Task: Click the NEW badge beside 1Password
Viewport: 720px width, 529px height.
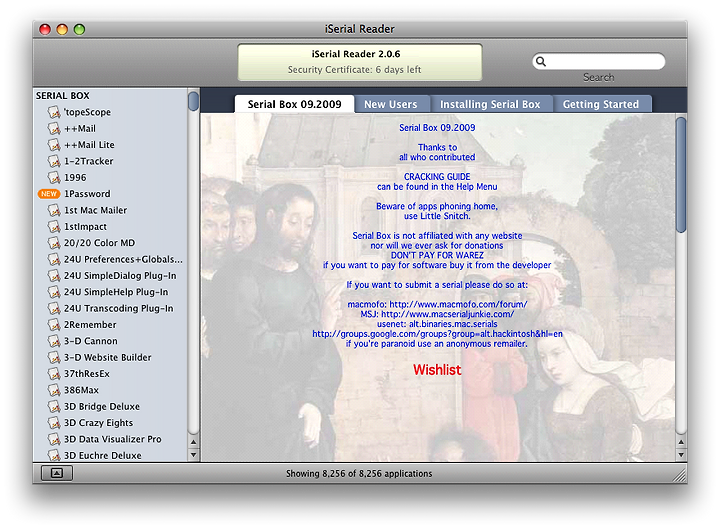Action: (x=49, y=194)
